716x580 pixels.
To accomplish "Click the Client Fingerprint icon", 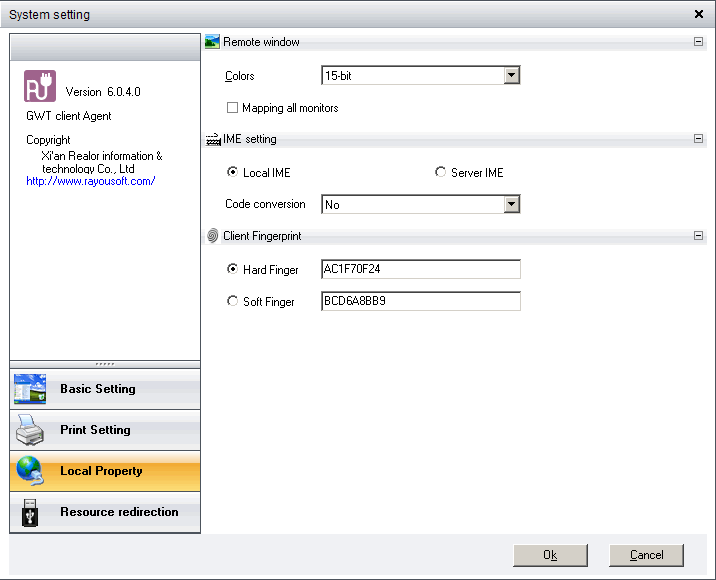I will (212, 237).
